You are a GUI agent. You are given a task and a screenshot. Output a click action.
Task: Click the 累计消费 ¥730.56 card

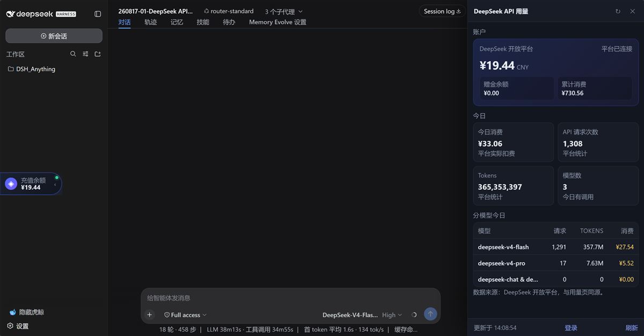pyautogui.click(x=595, y=88)
